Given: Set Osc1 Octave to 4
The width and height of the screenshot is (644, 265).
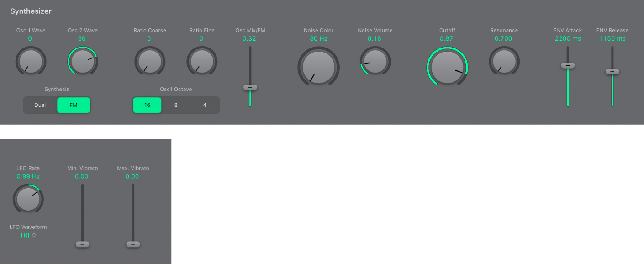Looking at the screenshot, I should (x=205, y=105).
